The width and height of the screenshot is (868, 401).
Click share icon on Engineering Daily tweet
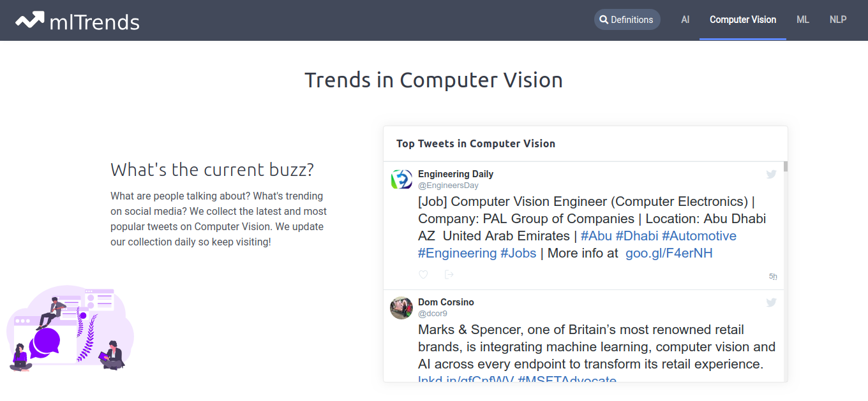tap(449, 275)
